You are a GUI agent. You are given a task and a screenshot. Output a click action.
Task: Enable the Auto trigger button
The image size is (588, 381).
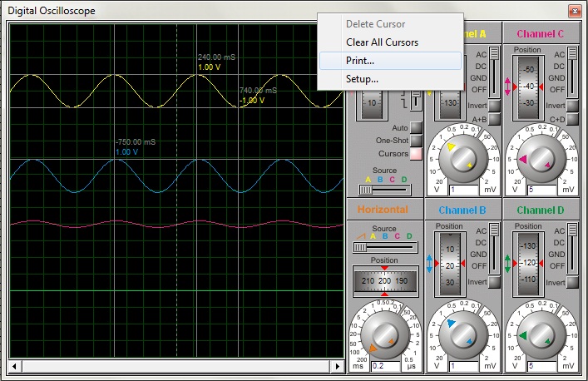(416, 128)
